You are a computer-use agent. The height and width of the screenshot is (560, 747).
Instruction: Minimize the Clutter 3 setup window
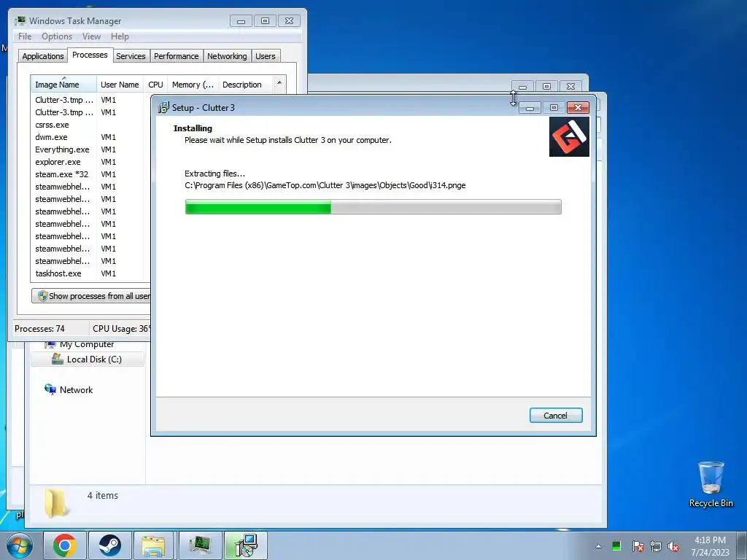tap(530, 108)
